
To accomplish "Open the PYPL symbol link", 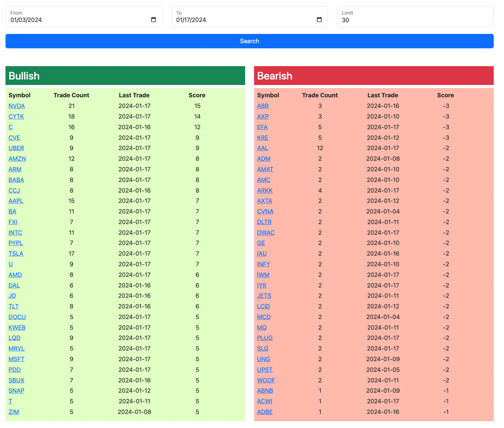I will click(16, 243).
